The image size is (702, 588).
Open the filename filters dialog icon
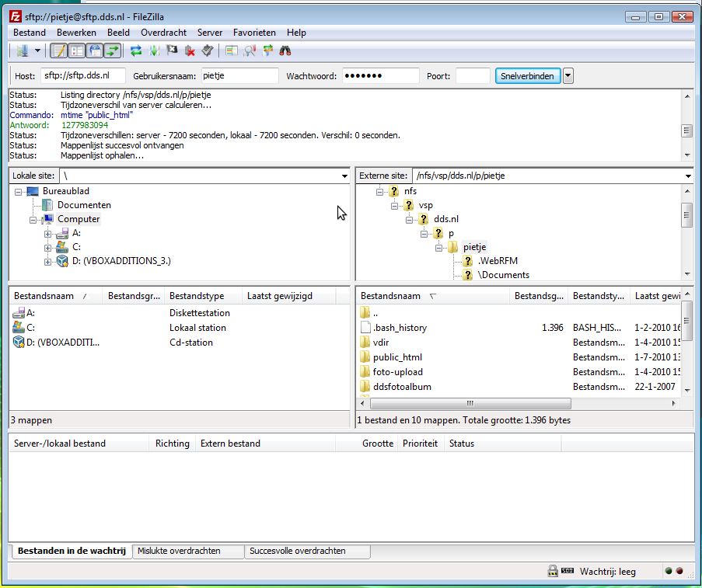232,51
